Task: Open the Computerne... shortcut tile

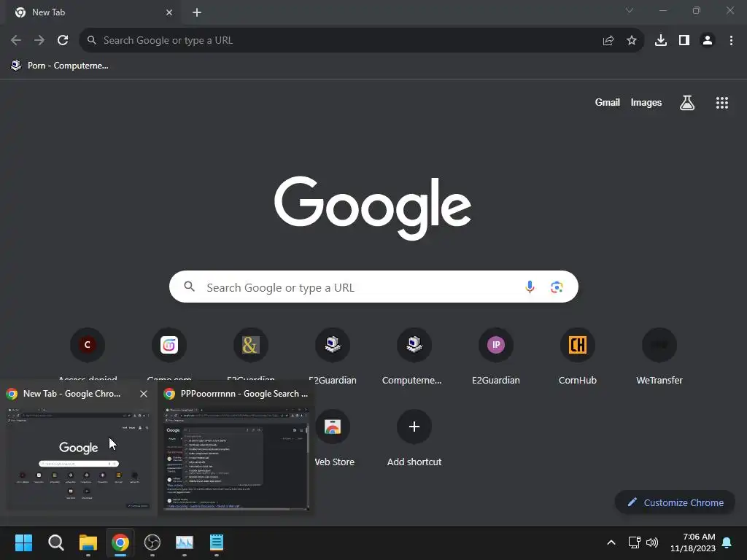Action: [414, 356]
